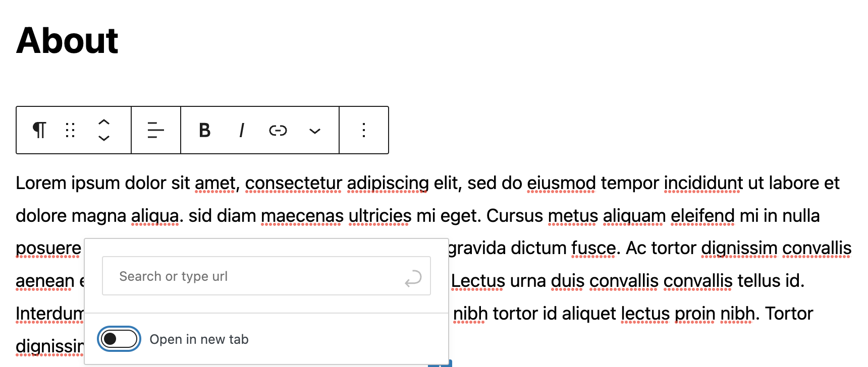Click the paragraph block type icon
This screenshot has height=367, width=868.
tap(39, 130)
